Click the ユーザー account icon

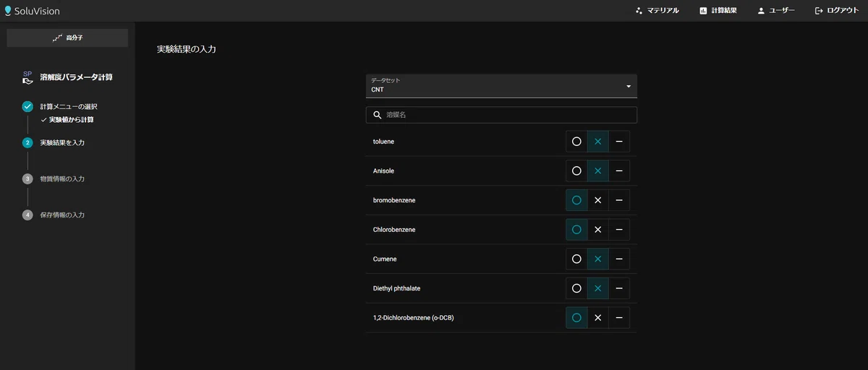[761, 11]
